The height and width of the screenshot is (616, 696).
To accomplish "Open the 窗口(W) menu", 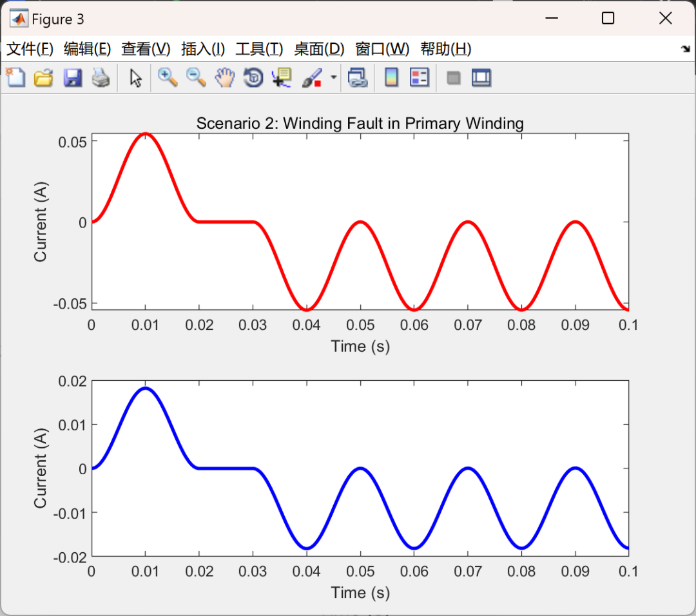I will pos(382,49).
